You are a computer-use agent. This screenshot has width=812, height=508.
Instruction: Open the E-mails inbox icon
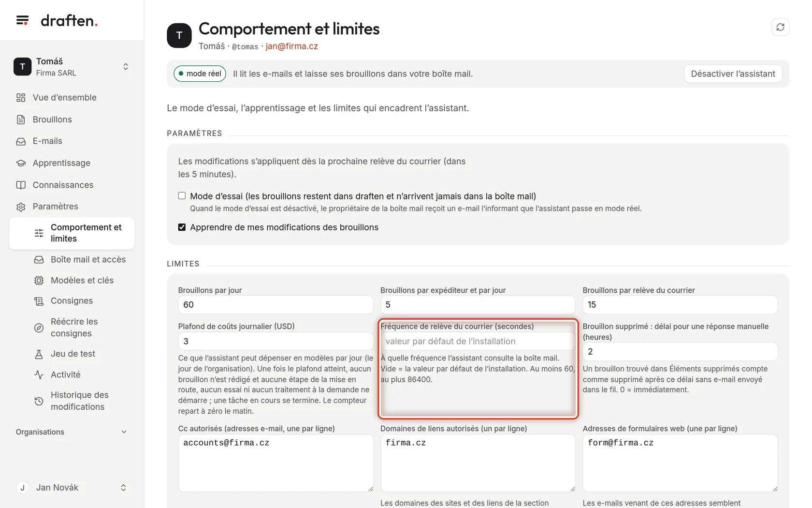[21, 141]
